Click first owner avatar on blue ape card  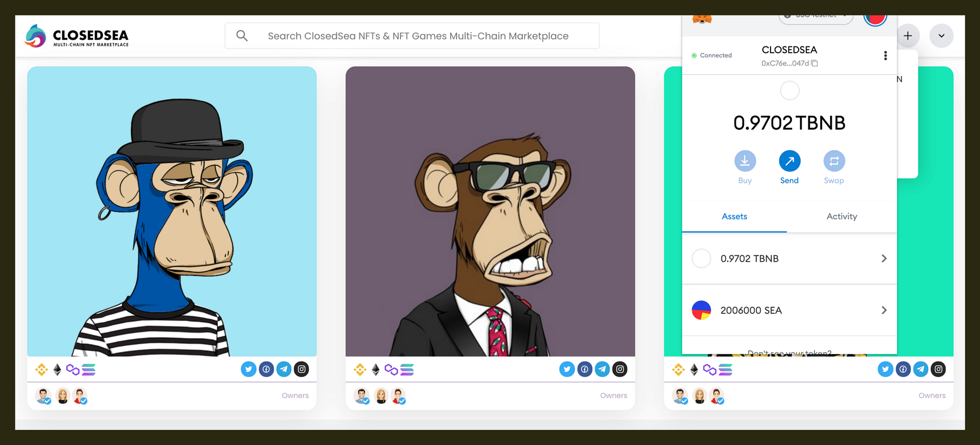tap(43, 396)
